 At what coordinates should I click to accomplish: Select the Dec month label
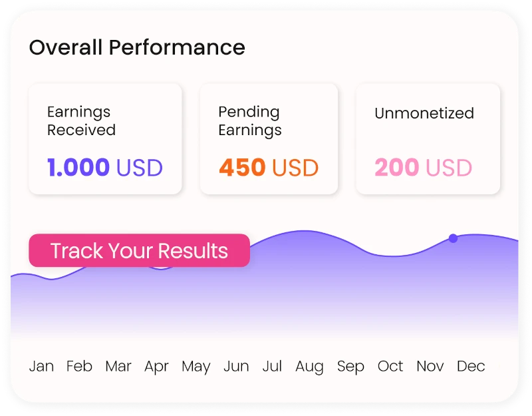coord(471,366)
